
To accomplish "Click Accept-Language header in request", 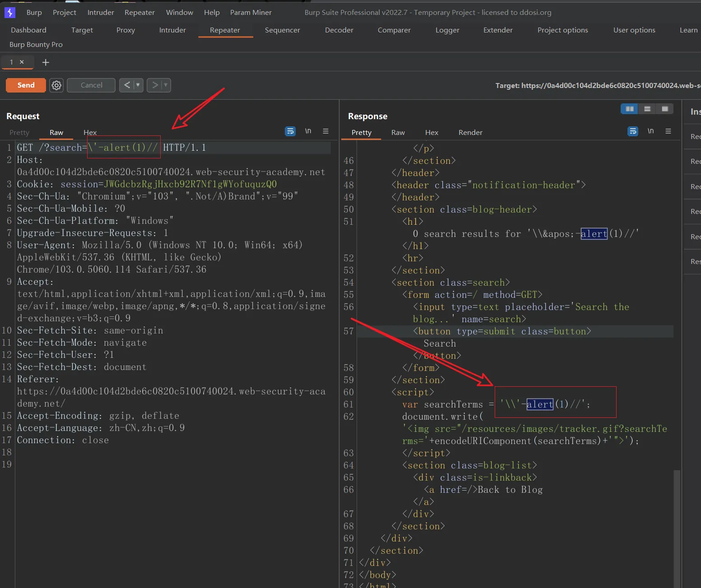I will [101, 428].
